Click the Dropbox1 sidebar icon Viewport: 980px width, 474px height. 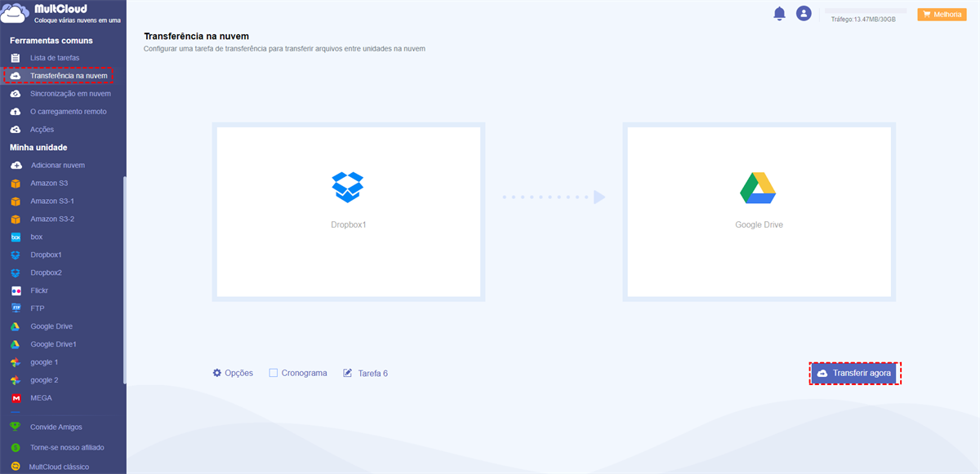[16, 255]
